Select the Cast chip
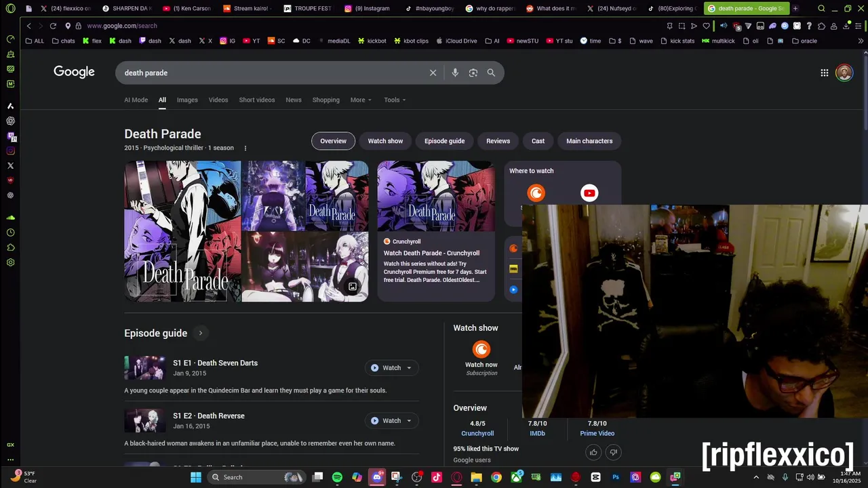 (538, 141)
